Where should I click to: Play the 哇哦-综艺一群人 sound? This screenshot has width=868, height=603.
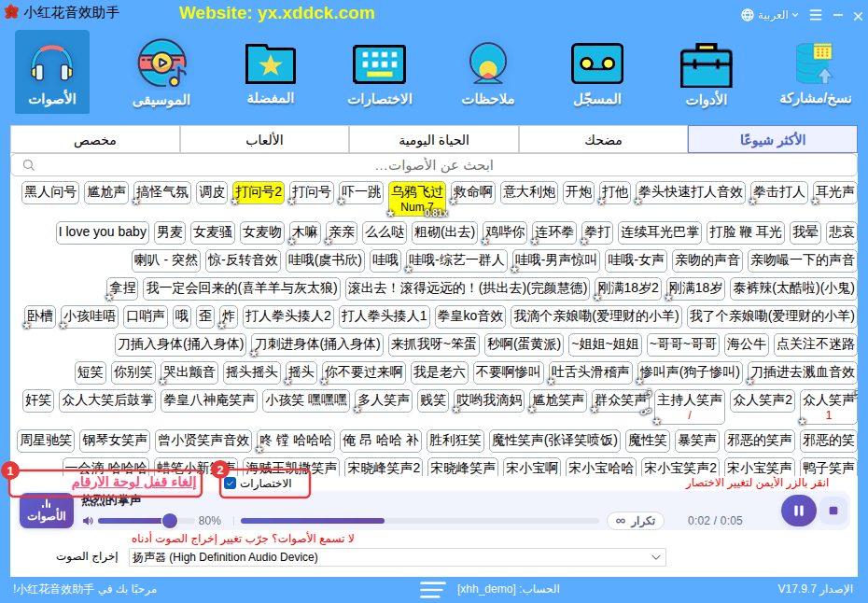tap(455, 259)
